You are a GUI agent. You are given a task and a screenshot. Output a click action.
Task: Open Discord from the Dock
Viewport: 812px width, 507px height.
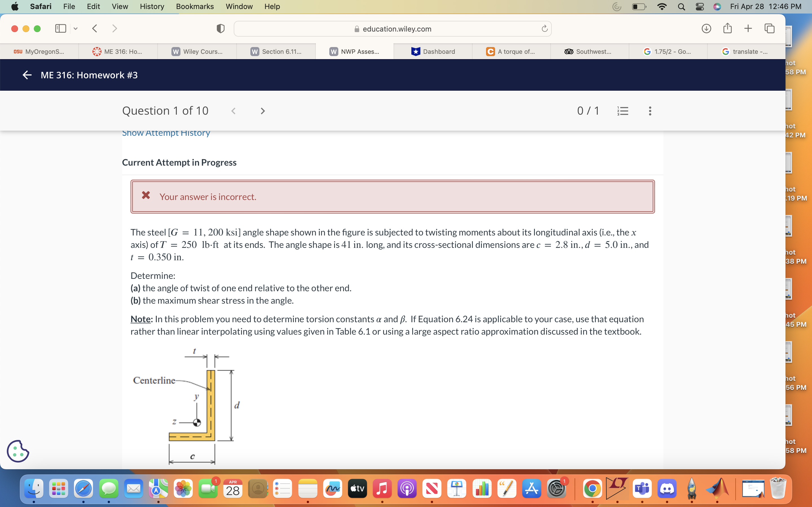[667, 489]
